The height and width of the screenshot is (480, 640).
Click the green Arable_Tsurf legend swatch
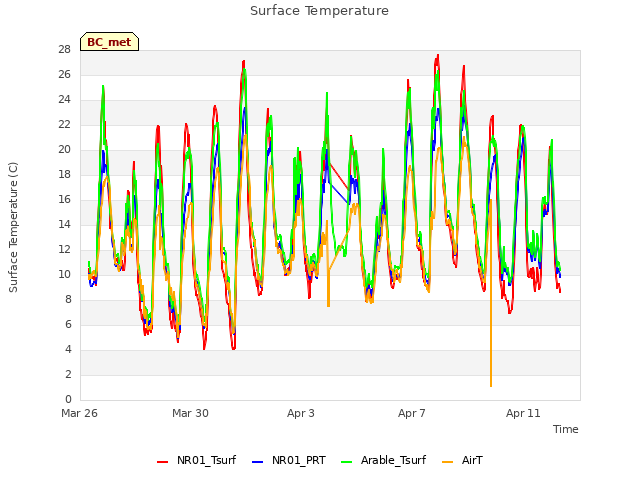click(x=347, y=462)
